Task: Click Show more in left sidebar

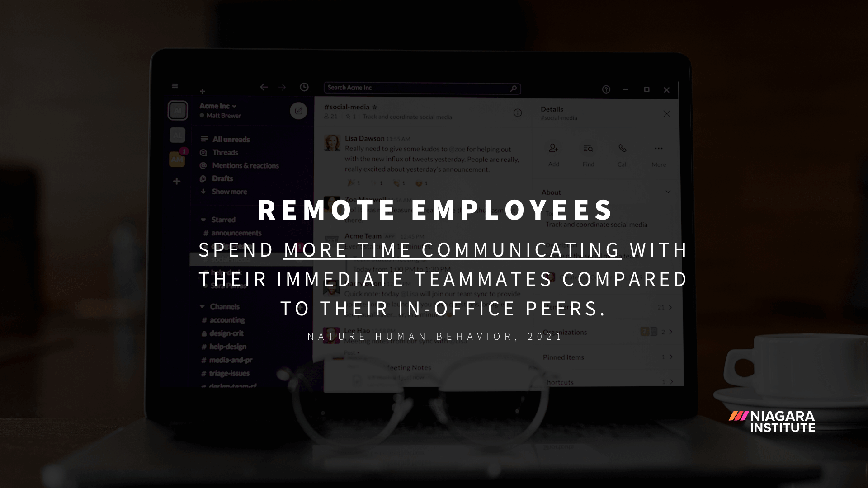Action: pos(229,192)
